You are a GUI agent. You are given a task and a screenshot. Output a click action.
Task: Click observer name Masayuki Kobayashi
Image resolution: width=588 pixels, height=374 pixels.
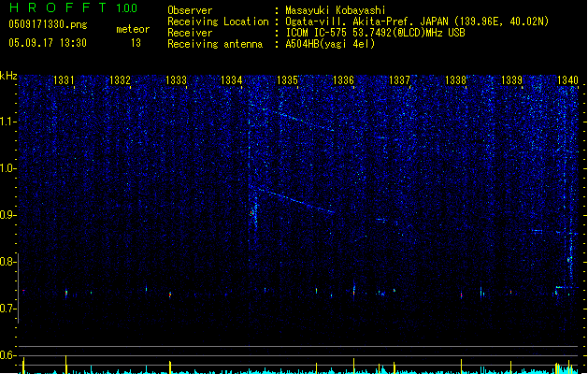click(x=336, y=10)
